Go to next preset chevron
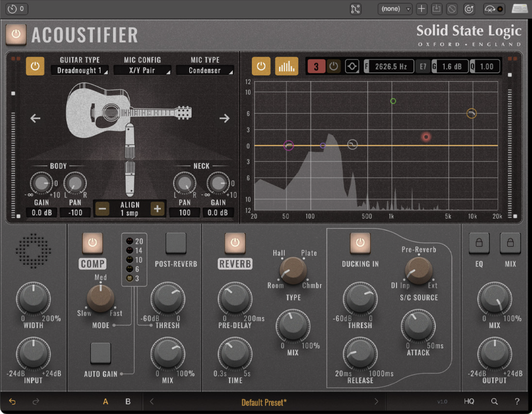The image size is (532, 414). (x=376, y=401)
